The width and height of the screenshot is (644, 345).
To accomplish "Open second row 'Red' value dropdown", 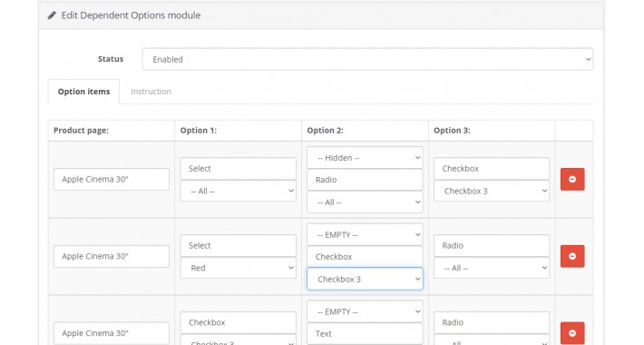I will tap(239, 268).
